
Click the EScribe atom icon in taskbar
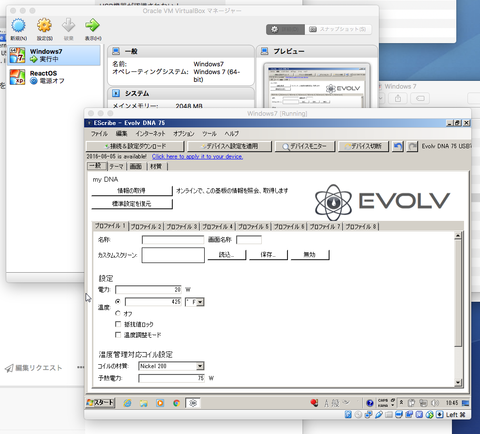(193, 403)
